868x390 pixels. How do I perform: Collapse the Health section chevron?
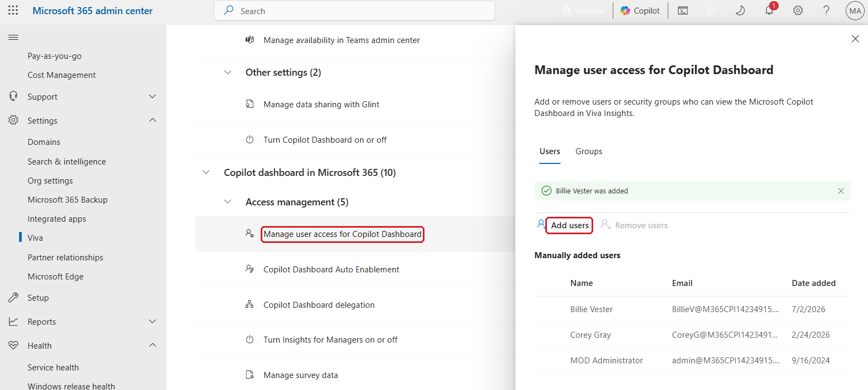(152, 345)
